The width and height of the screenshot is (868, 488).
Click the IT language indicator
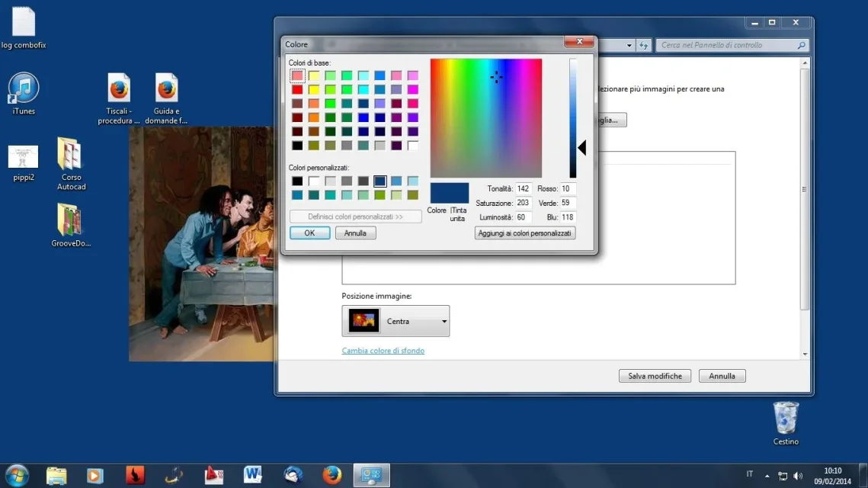750,474
